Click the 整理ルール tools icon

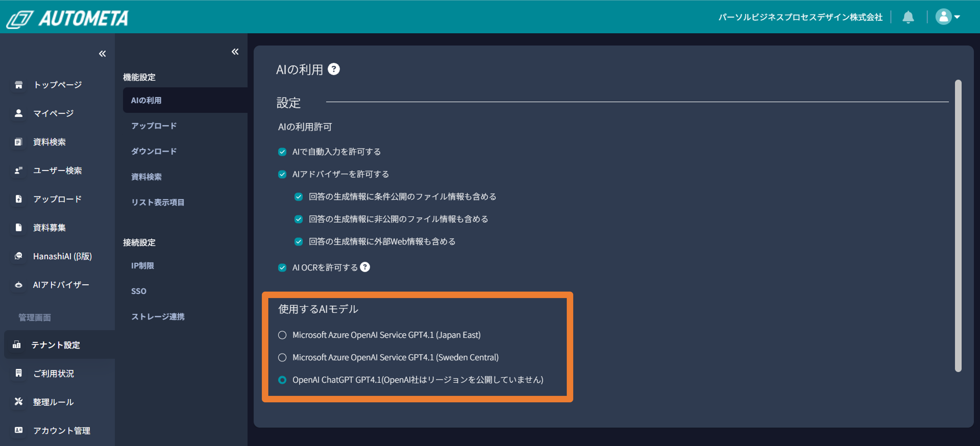point(19,402)
